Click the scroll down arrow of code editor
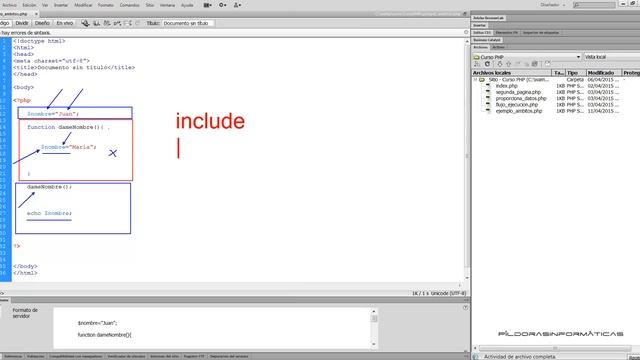Screen dimensions: 640x360 pyautogui.click(x=467, y=278)
